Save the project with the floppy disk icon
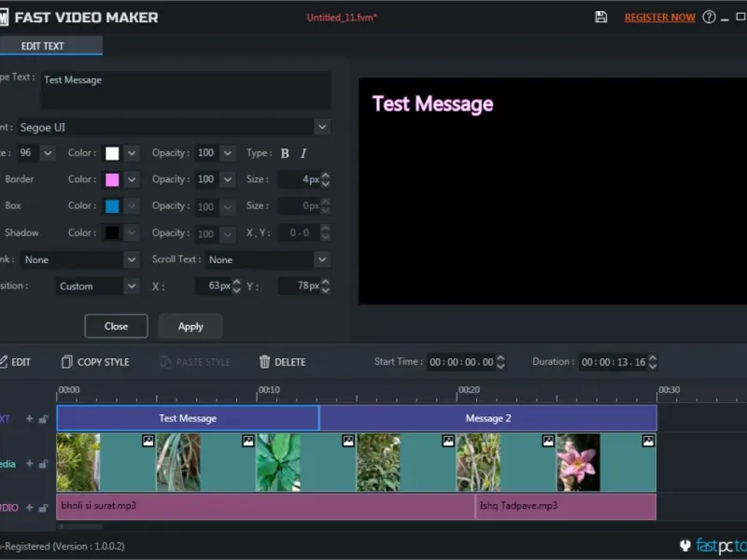 (601, 17)
